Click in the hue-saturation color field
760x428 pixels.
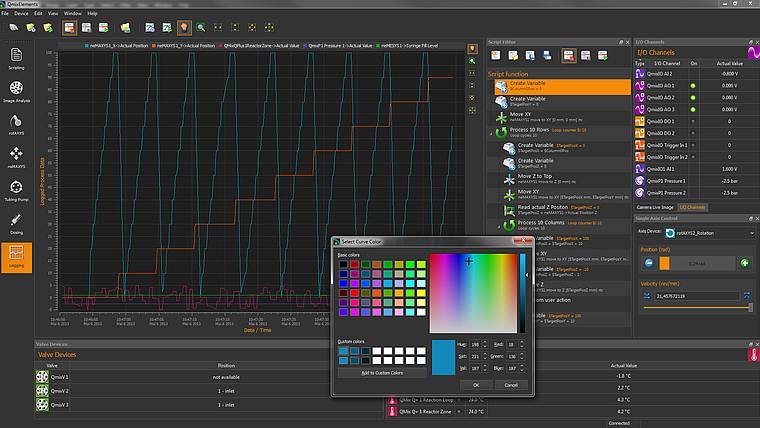[474, 293]
